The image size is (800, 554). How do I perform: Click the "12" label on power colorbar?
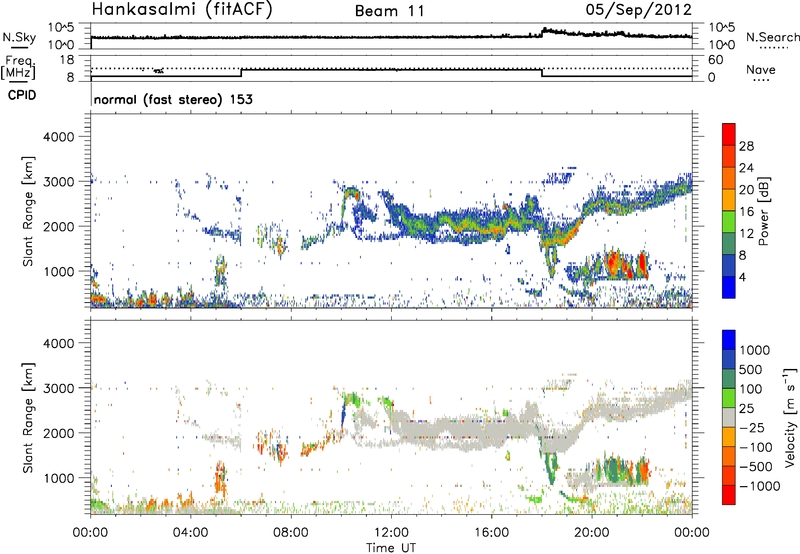[746, 233]
